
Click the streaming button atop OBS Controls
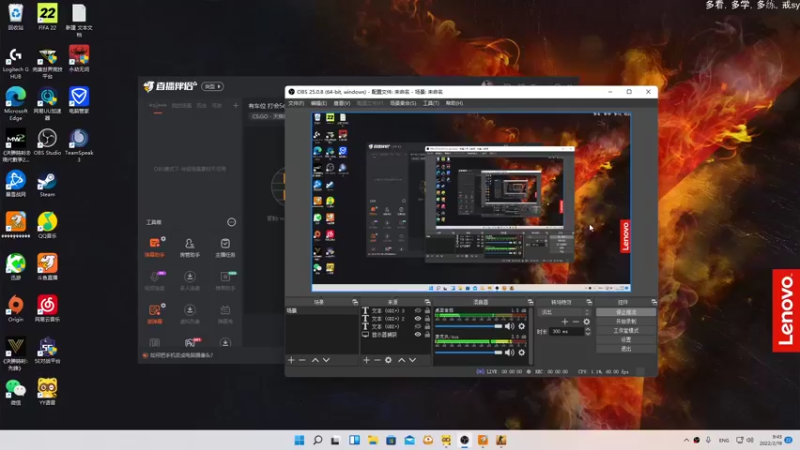point(626,312)
